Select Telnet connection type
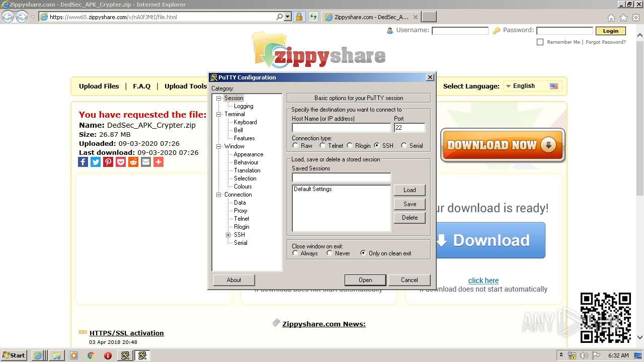Image resolution: width=644 pixels, height=362 pixels. 322,145
